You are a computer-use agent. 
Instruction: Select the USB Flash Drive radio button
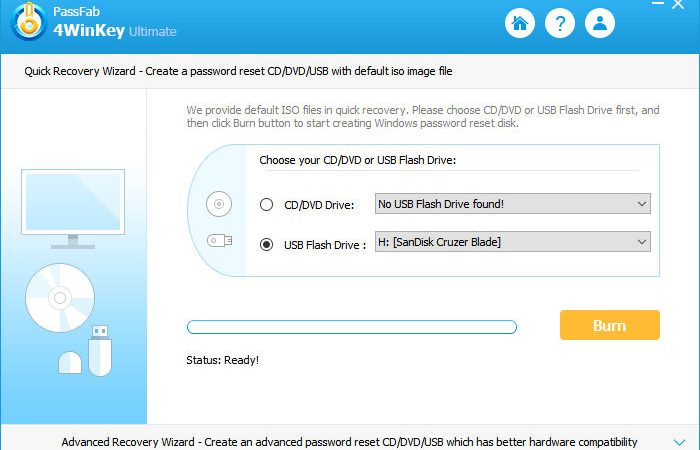267,245
